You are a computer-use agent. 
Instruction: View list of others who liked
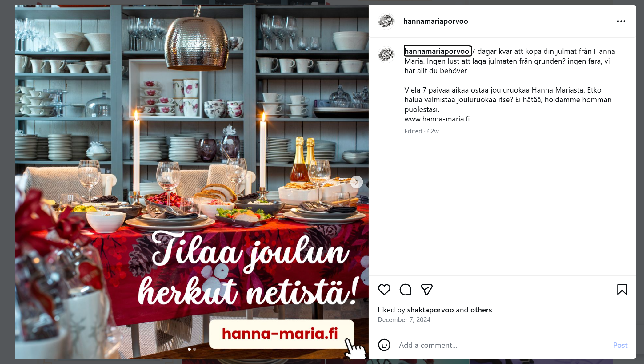click(481, 310)
